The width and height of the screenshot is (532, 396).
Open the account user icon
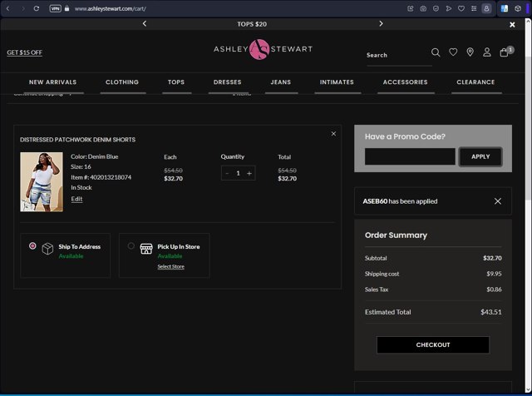(487, 52)
